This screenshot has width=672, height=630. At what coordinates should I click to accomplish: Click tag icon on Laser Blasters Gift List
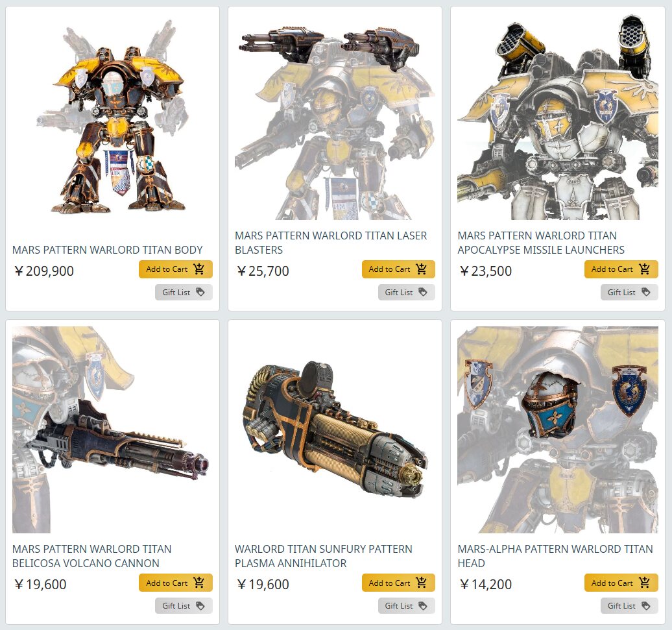[422, 292]
